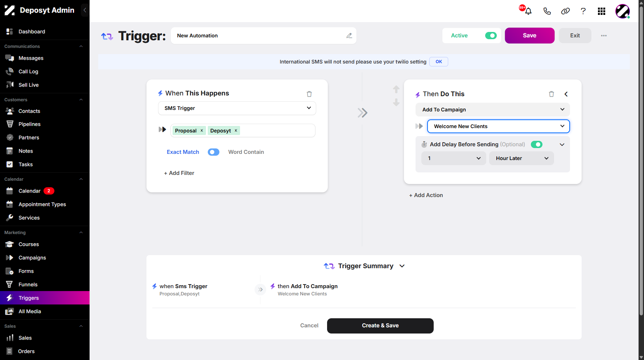The image size is (644, 360).
Task: Open the three-dots more options menu
Action: [x=604, y=36]
